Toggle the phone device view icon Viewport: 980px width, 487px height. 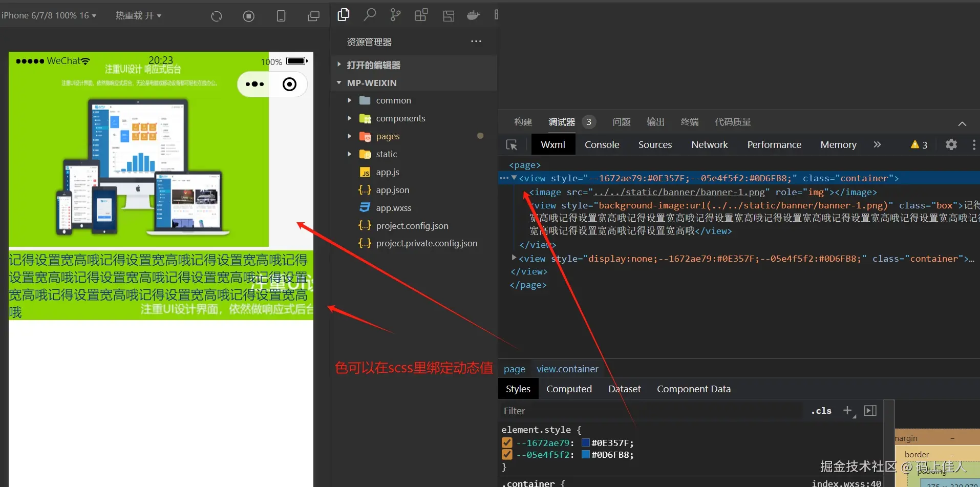(x=281, y=16)
